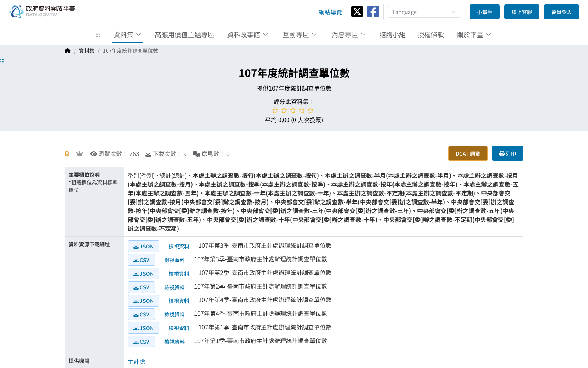Click the data.gov.tw site logo
This screenshot has height=368, width=588.
(42, 11)
